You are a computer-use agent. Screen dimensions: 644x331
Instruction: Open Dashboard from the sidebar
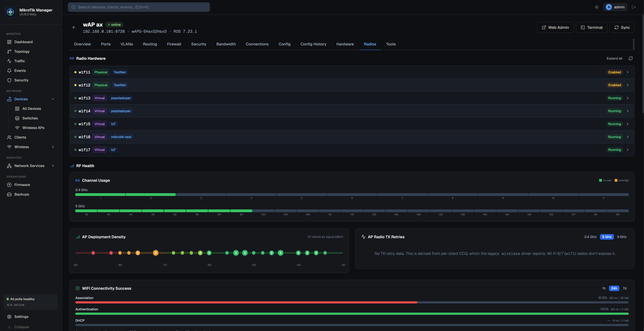(x=23, y=42)
